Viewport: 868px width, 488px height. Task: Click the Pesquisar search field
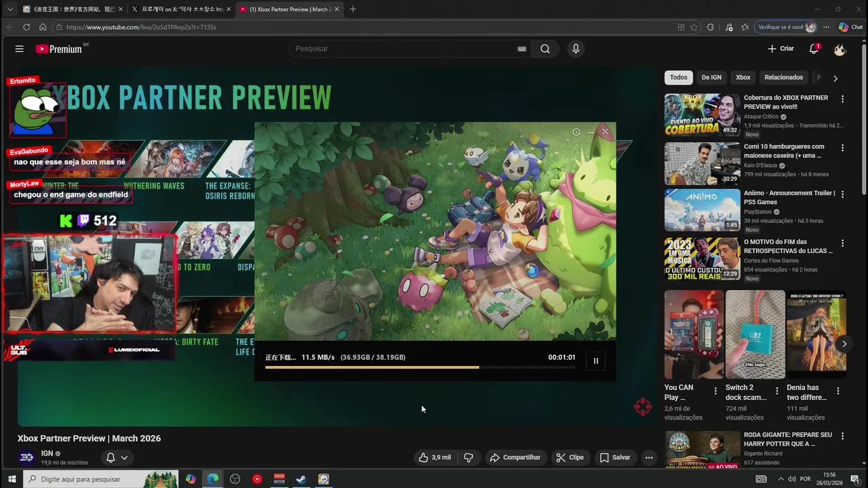coord(403,49)
